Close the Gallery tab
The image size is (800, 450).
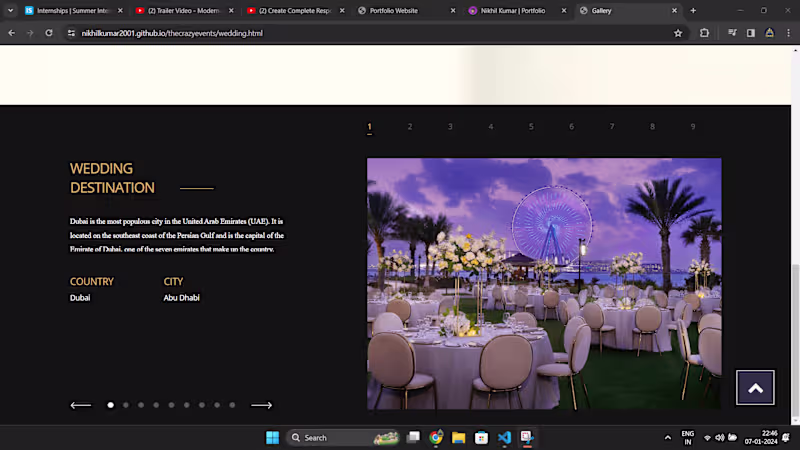tap(674, 10)
